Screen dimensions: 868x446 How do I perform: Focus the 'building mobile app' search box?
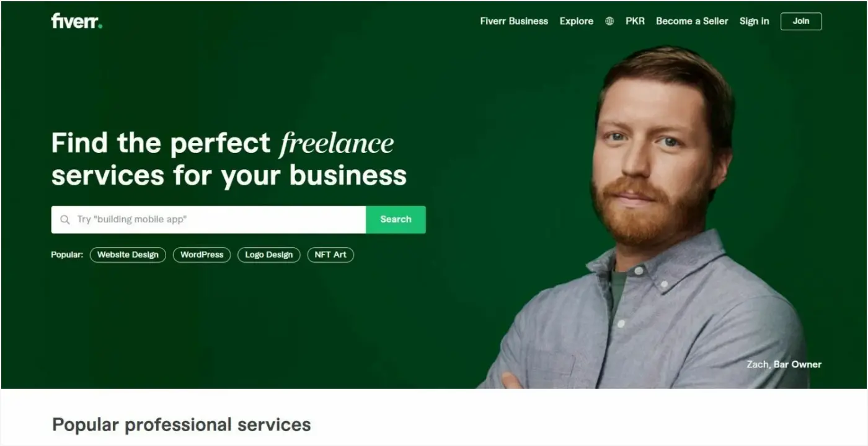tap(208, 220)
